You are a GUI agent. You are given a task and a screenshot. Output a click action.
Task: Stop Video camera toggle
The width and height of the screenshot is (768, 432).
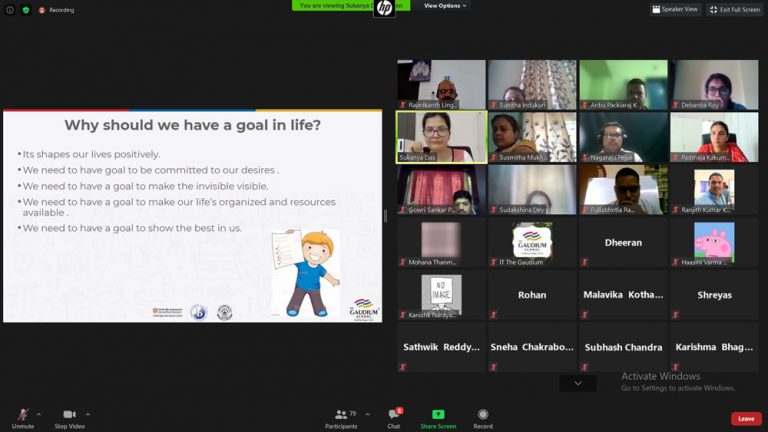69,415
